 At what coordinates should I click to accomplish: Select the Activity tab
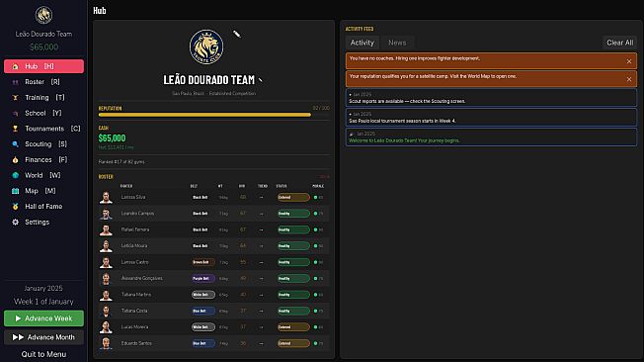pyautogui.click(x=362, y=43)
